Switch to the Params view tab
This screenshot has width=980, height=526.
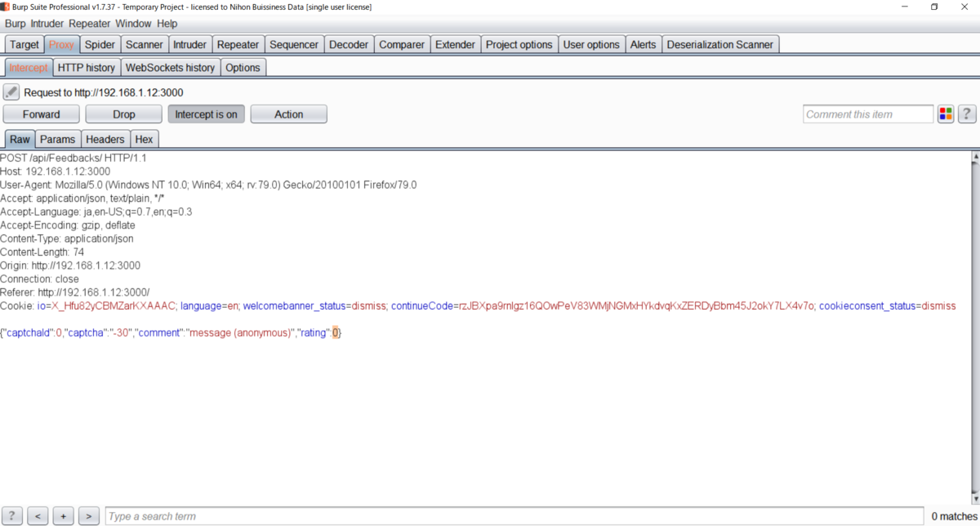tap(58, 140)
